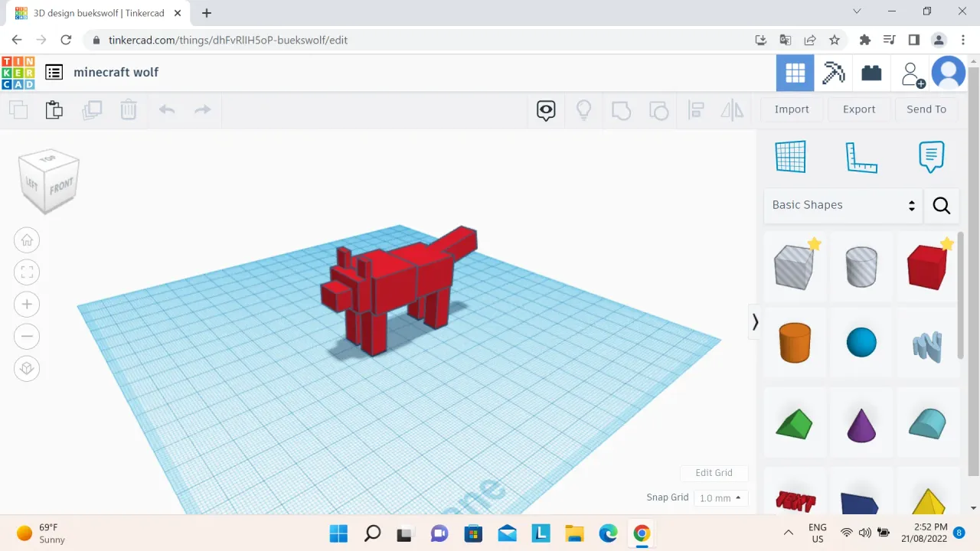The height and width of the screenshot is (551, 980).
Task: Invite people with the add-user icon
Action: pyautogui.click(x=911, y=73)
